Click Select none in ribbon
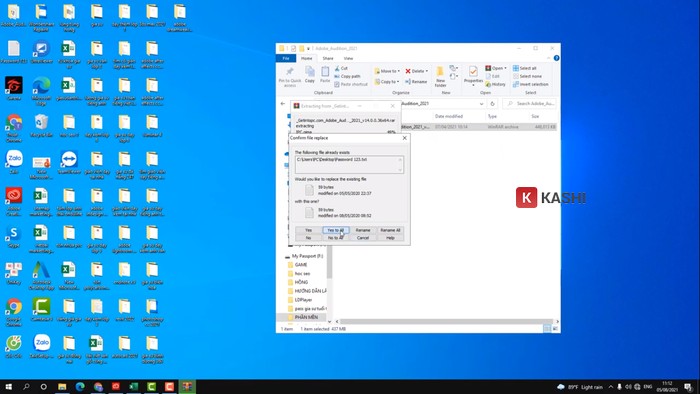 [527, 76]
